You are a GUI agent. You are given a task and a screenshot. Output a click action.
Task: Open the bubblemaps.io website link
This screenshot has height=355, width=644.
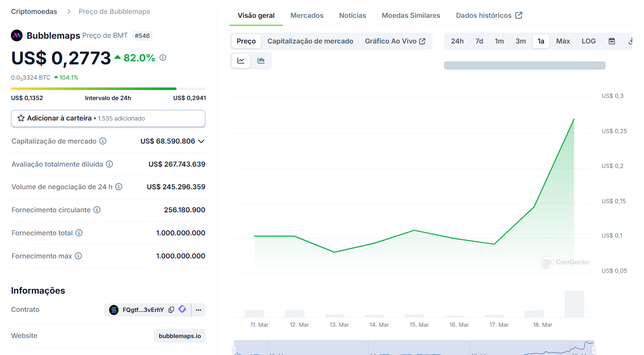[180, 336]
